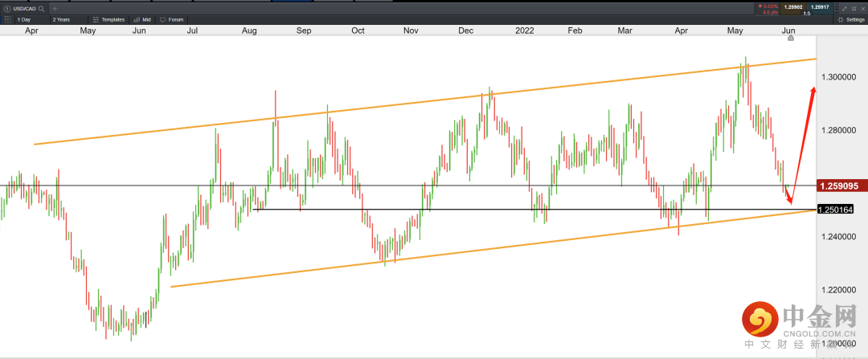This screenshot has width=868, height=359.
Task: Open the Forum chat panel
Action: (171, 19)
